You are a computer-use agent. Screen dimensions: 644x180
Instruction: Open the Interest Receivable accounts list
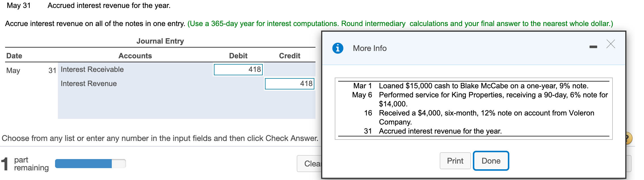pyautogui.click(x=92, y=69)
